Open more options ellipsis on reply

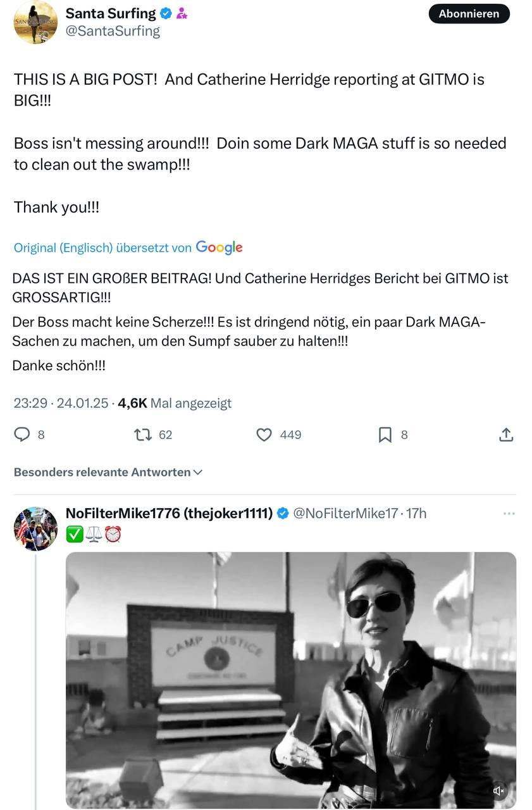coord(509,513)
